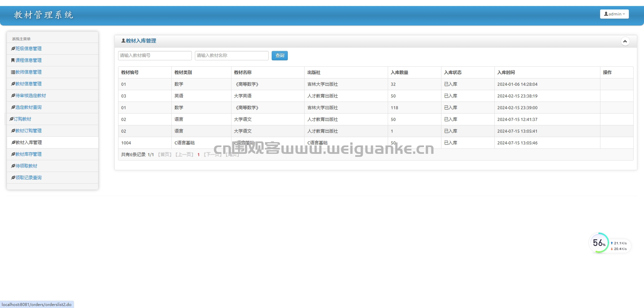Click leaf icon beside 教材订购管理
Screen dimensions: 644x308
tap(13, 131)
